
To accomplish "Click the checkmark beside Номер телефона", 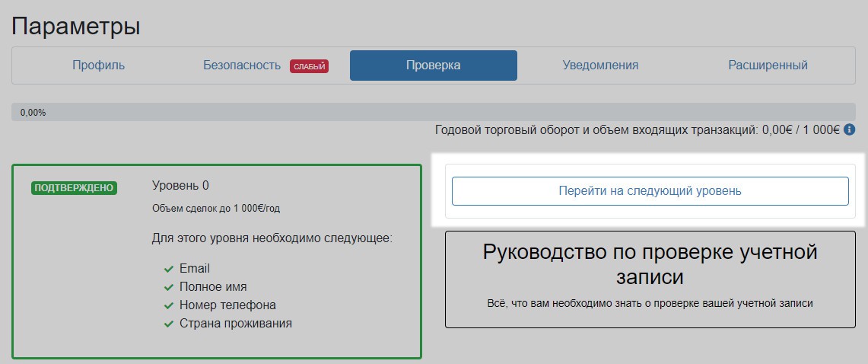I will pyautogui.click(x=169, y=305).
